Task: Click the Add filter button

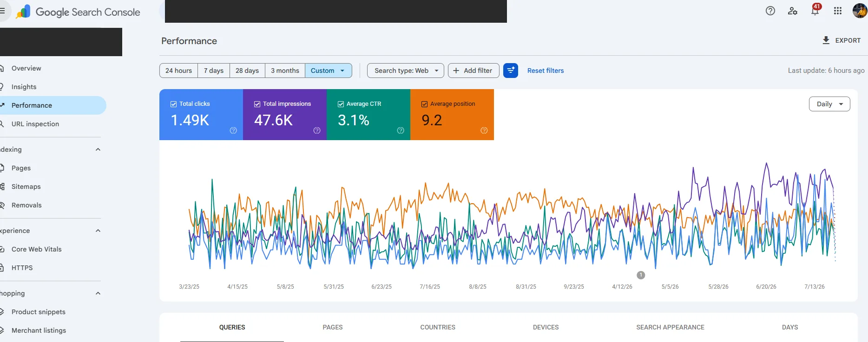Action: coord(473,71)
